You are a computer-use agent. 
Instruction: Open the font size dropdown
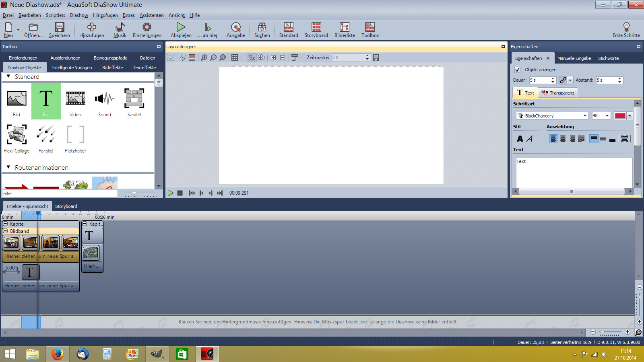607,116
